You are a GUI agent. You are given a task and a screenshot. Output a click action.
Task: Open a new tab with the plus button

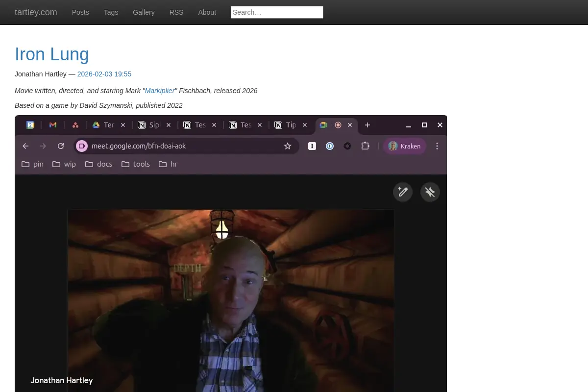367,125
